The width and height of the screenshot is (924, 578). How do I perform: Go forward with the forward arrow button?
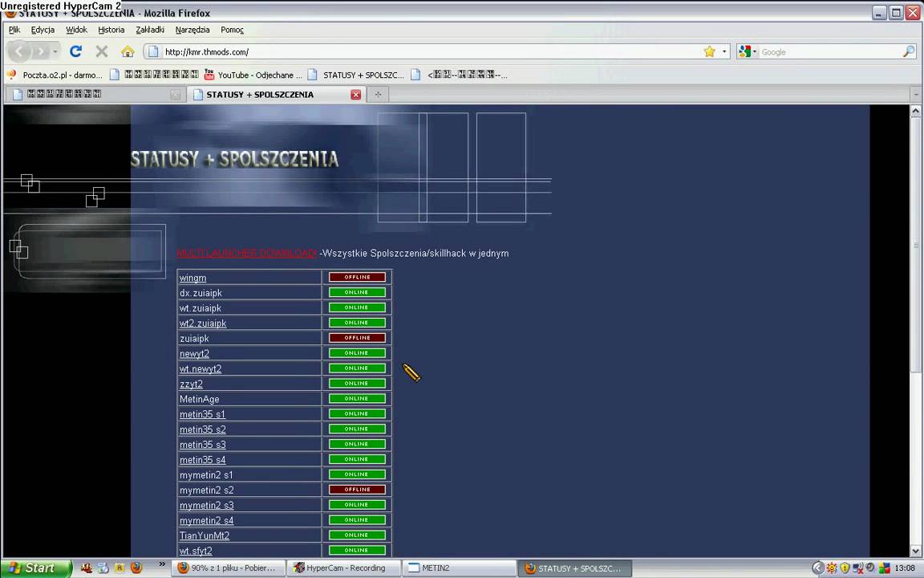pos(40,52)
